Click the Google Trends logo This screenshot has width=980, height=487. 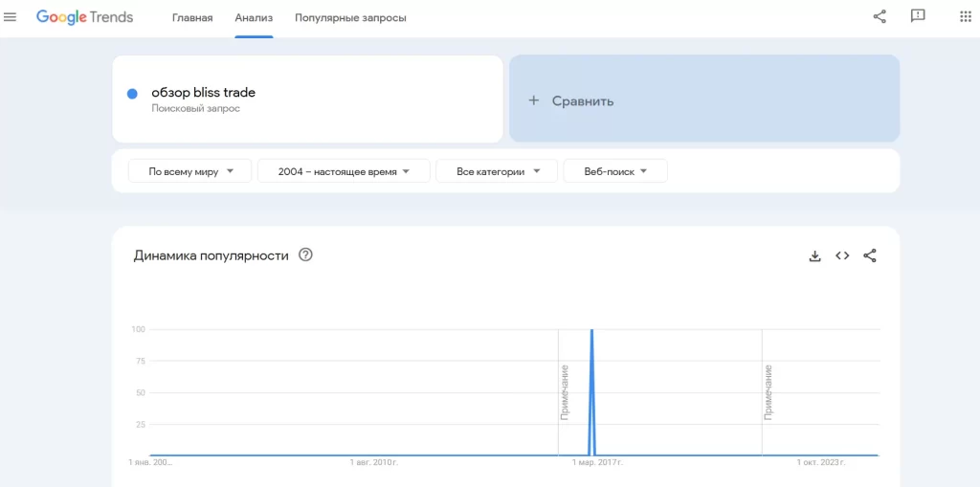point(84,17)
